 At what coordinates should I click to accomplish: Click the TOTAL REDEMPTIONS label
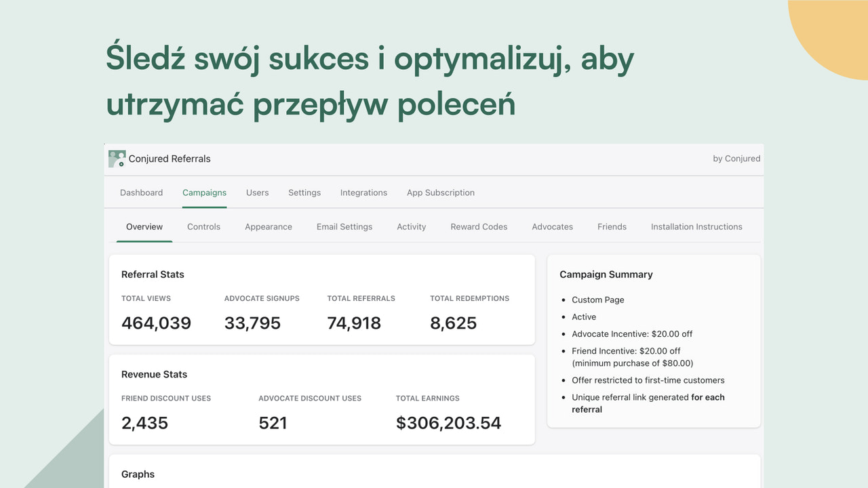coord(469,298)
